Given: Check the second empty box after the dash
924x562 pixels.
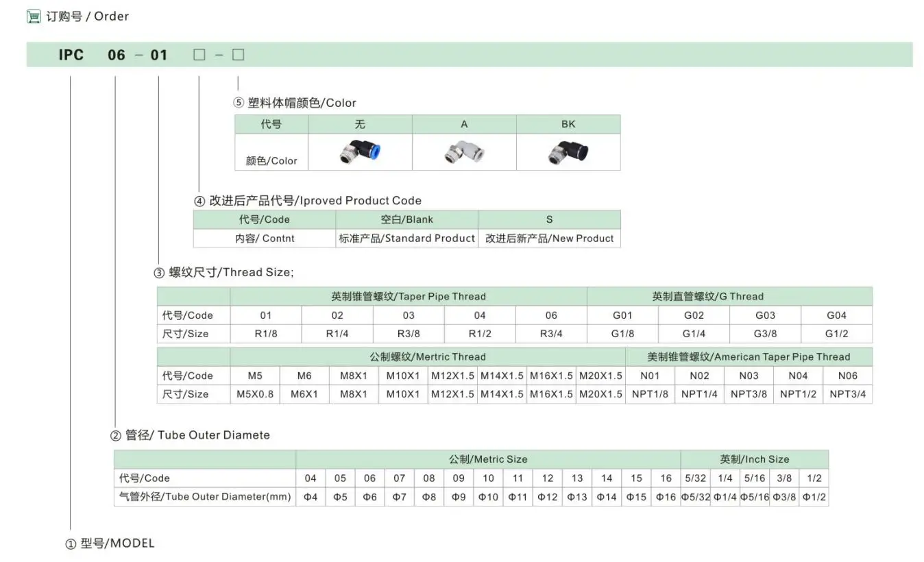Looking at the screenshot, I should pyautogui.click(x=237, y=54).
